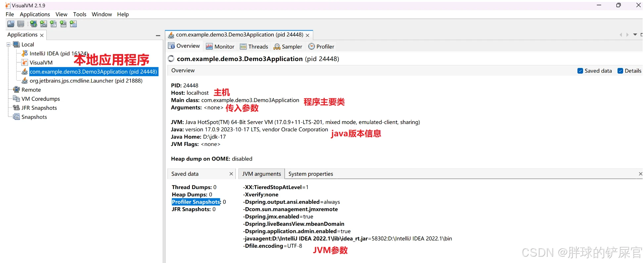Click the Java icon beside jps Launcher node
This screenshot has height=263, width=644.
25,81
